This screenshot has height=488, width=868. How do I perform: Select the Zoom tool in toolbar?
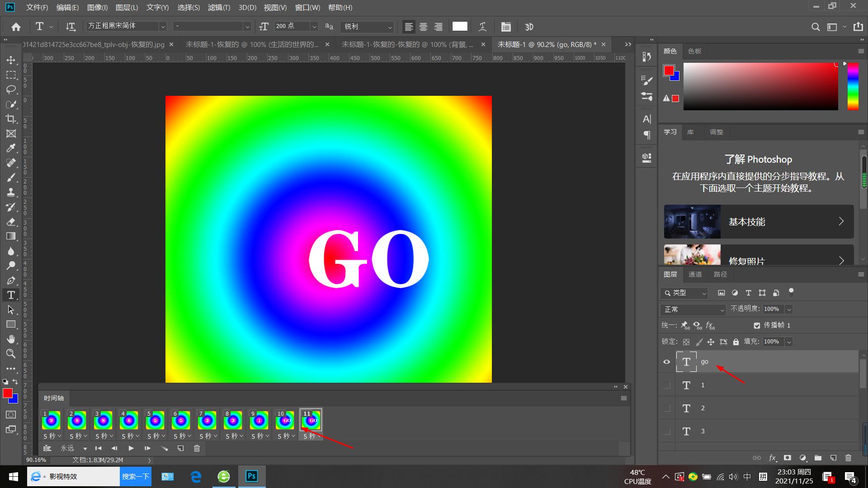(x=11, y=354)
